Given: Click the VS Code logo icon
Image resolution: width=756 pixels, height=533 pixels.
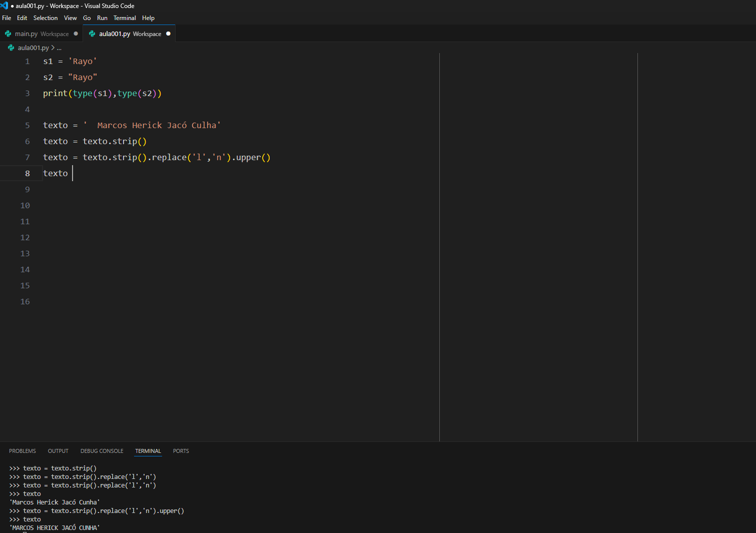Looking at the screenshot, I should [4, 6].
